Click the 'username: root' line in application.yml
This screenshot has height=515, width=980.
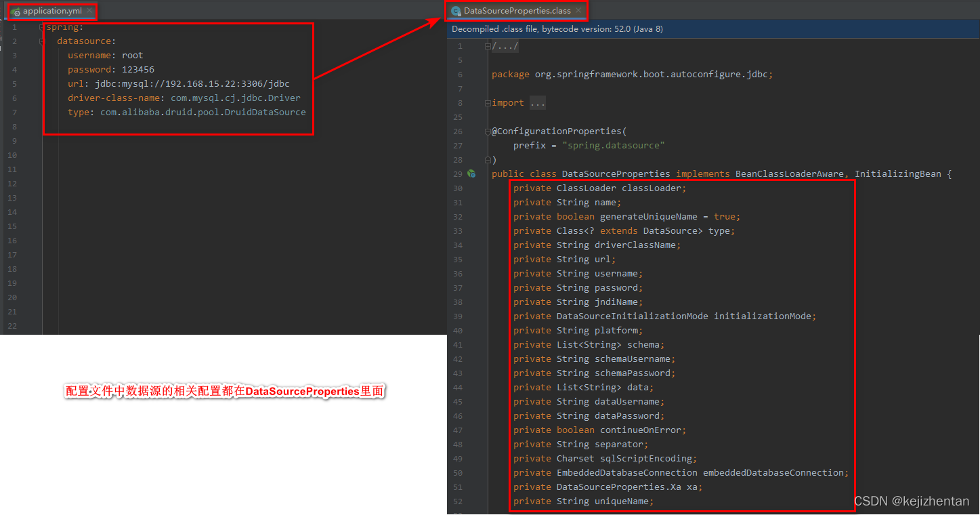coord(105,56)
